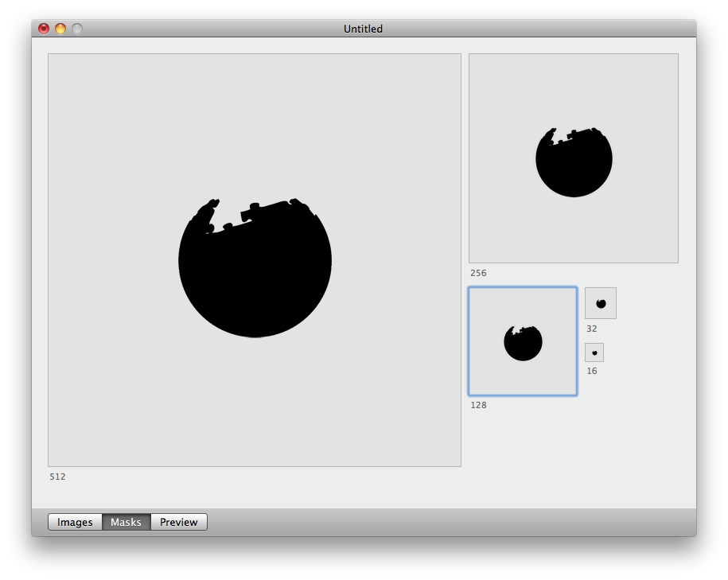Switch to the Preview tab

(178, 522)
